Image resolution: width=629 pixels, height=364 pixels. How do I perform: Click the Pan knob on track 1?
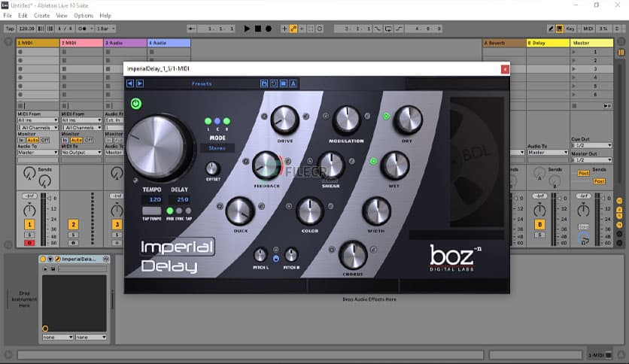(29, 210)
